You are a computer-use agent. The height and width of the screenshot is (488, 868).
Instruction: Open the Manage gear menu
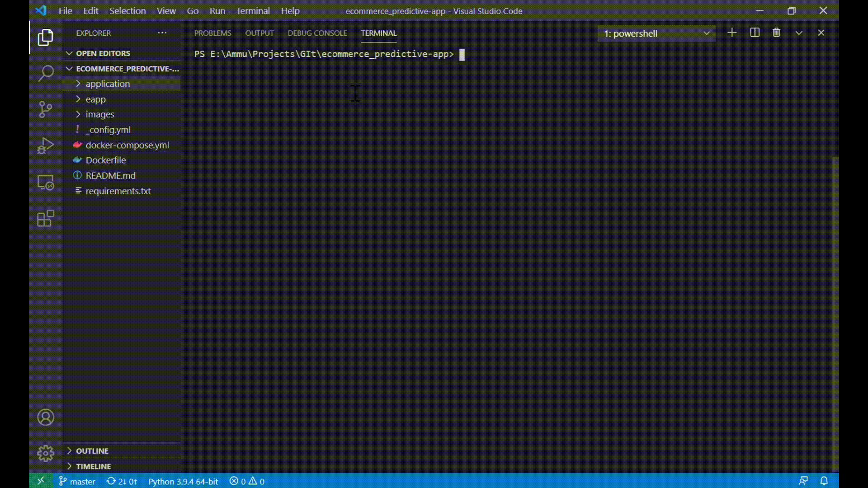46,453
